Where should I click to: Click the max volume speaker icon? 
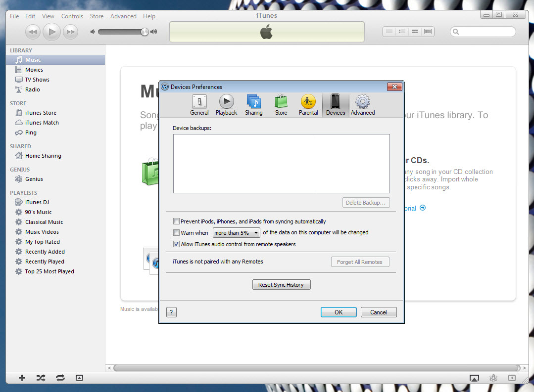153,32
